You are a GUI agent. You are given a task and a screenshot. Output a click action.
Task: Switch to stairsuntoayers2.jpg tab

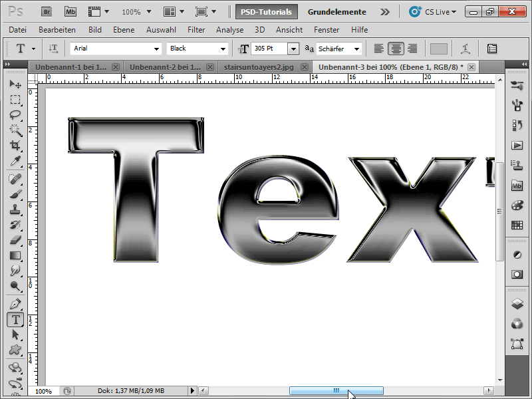(259, 67)
